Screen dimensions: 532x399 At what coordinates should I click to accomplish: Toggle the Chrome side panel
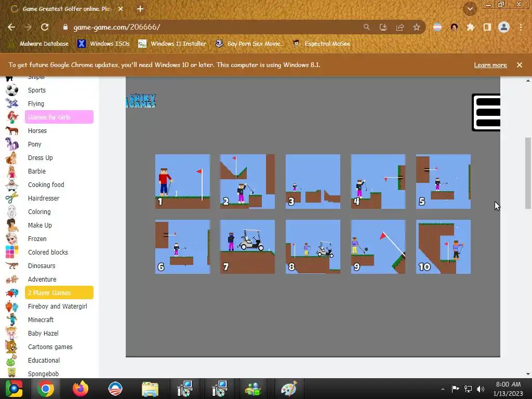click(x=487, y=27)
